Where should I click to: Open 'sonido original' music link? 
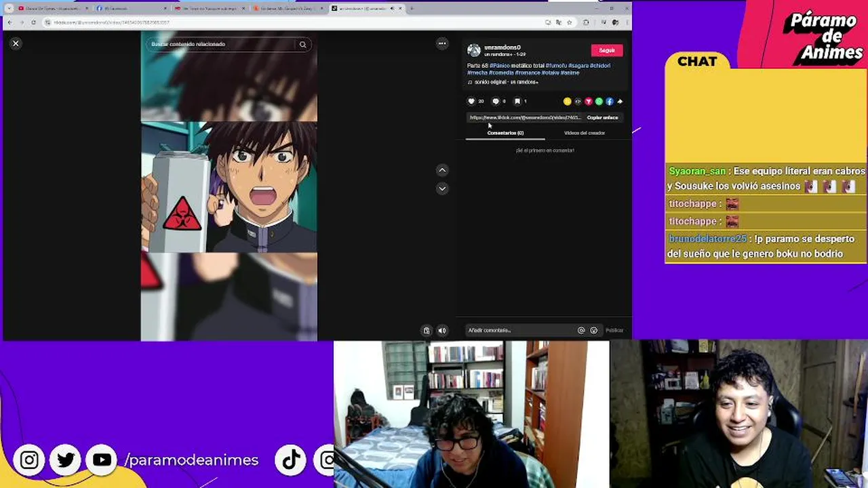coord(506,82)
